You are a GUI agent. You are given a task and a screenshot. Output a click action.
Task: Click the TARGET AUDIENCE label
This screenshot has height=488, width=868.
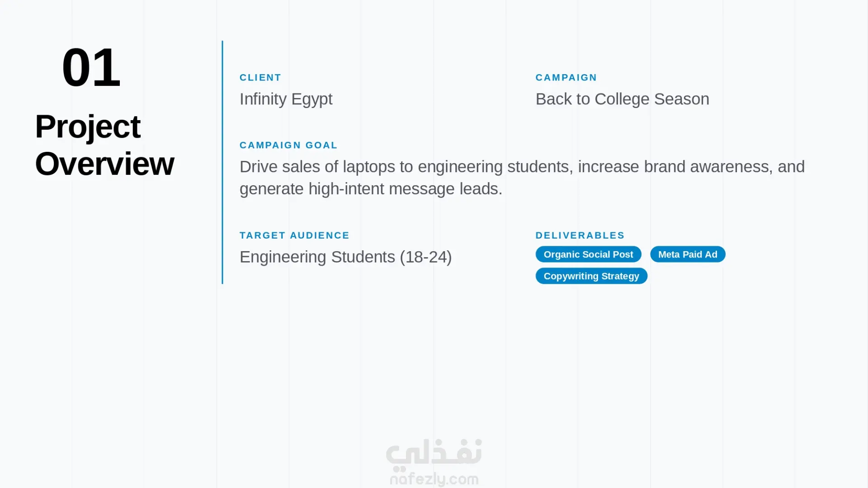[x=295, y=235]
